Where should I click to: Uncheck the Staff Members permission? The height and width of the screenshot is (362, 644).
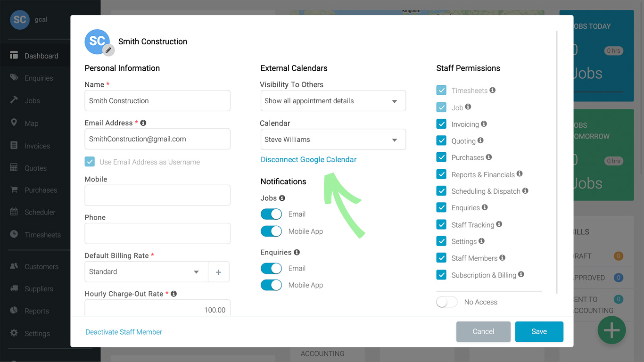441,258
